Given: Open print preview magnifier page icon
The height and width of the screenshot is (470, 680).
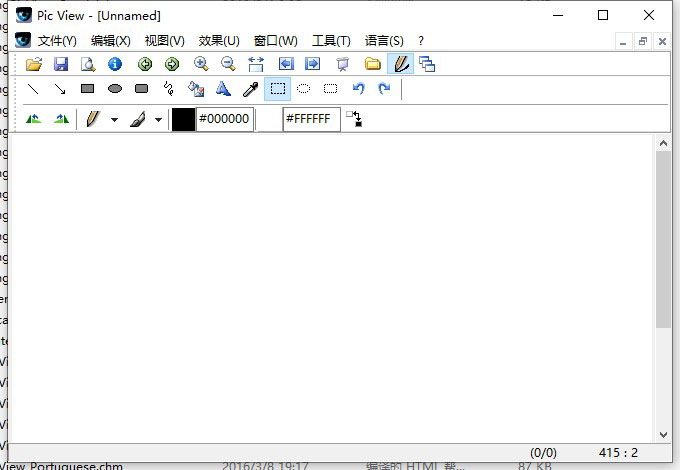Looking at the screenshot, I should point(88,64).
